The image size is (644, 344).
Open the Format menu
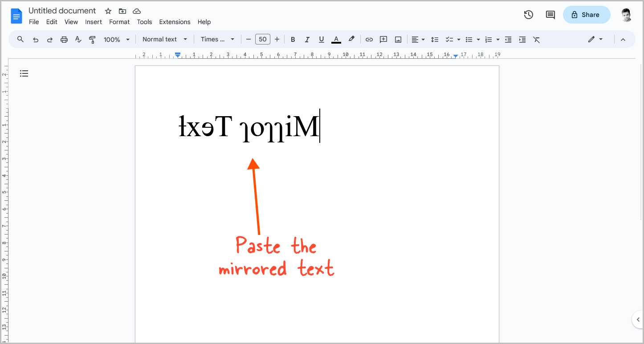tap(119, 22)
